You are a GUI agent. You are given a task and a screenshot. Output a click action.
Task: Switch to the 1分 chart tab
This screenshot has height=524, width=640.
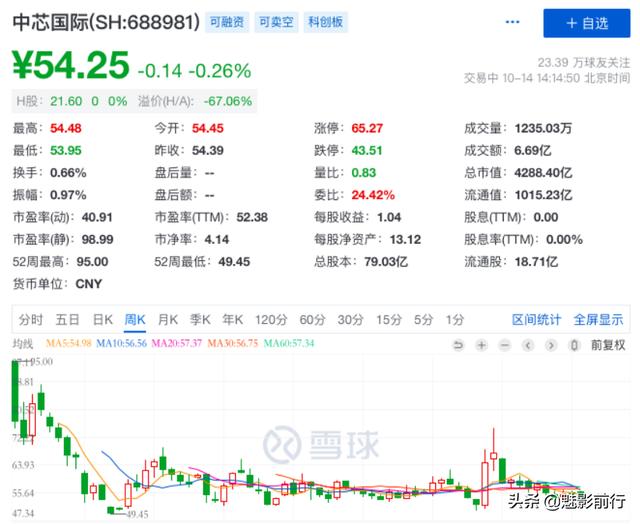pyautogui.click(x=455, y=320)
